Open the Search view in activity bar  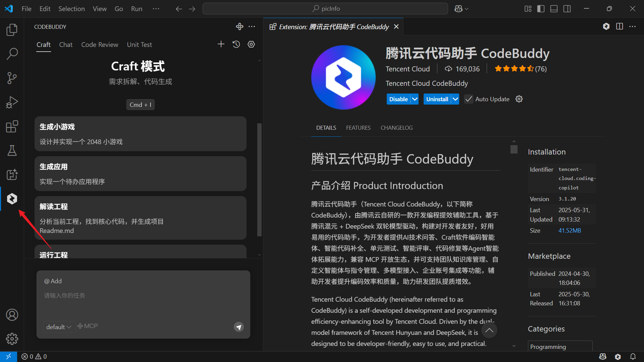[x=12, y=54]
